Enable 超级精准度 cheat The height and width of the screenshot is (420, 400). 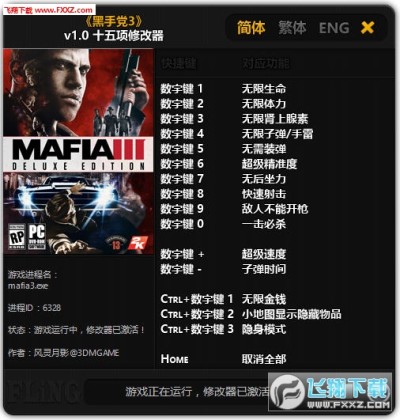tap(269, 164)
